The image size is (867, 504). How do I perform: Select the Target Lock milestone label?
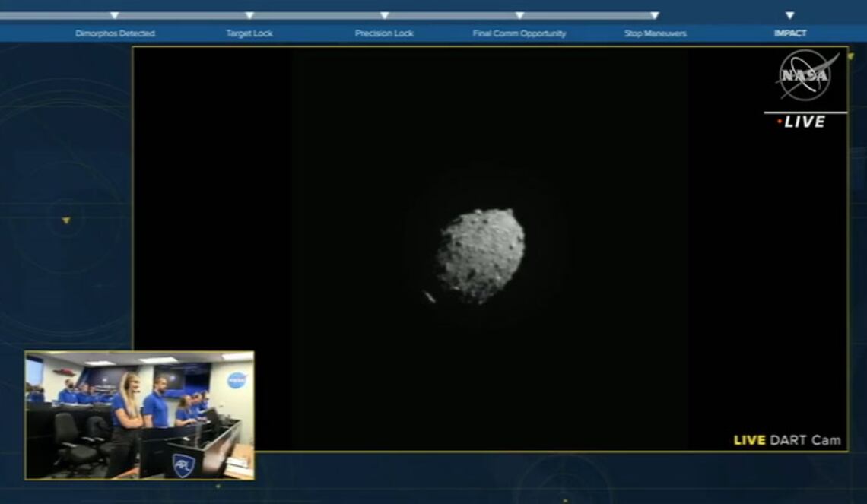coord(249,33)
